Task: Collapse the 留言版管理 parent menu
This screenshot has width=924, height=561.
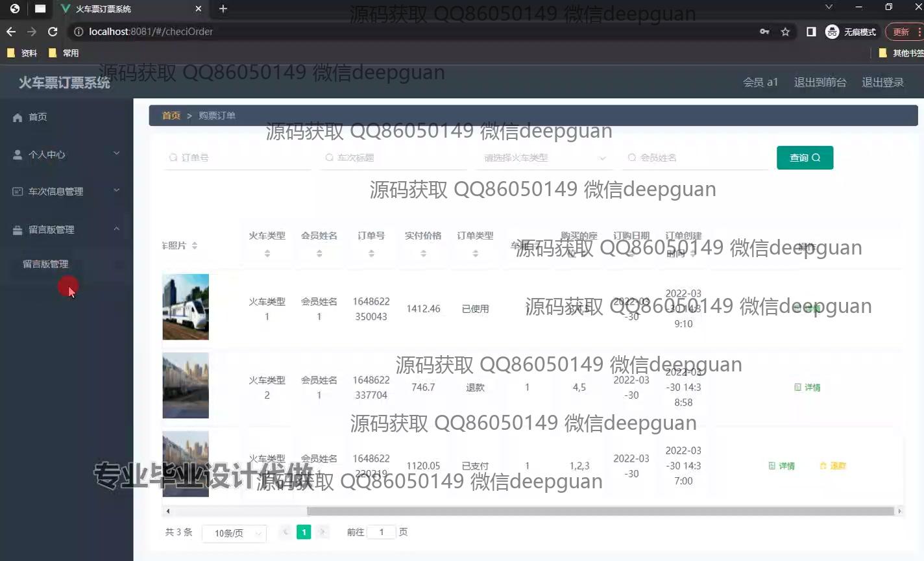Action: click(x=66, y=230)
